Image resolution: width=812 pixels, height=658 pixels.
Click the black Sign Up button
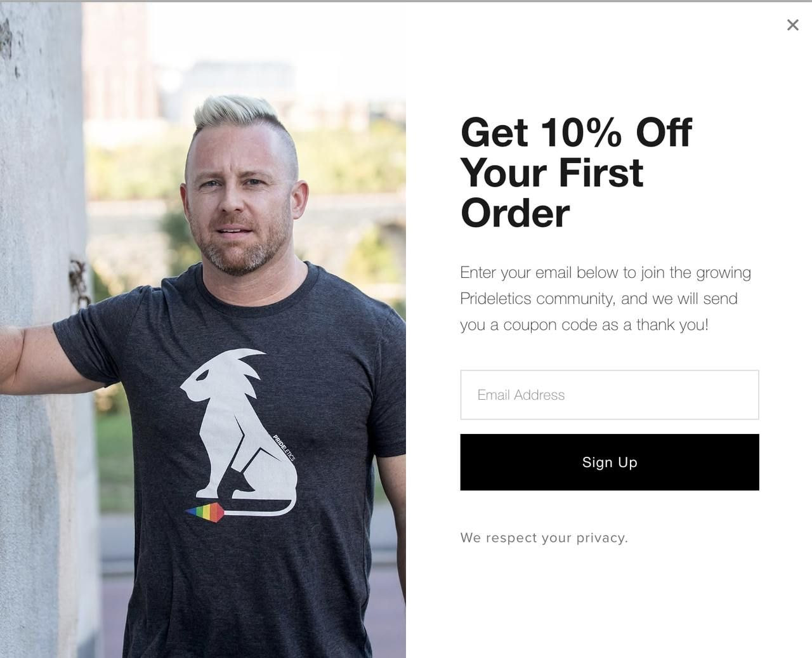click(609, 462)
